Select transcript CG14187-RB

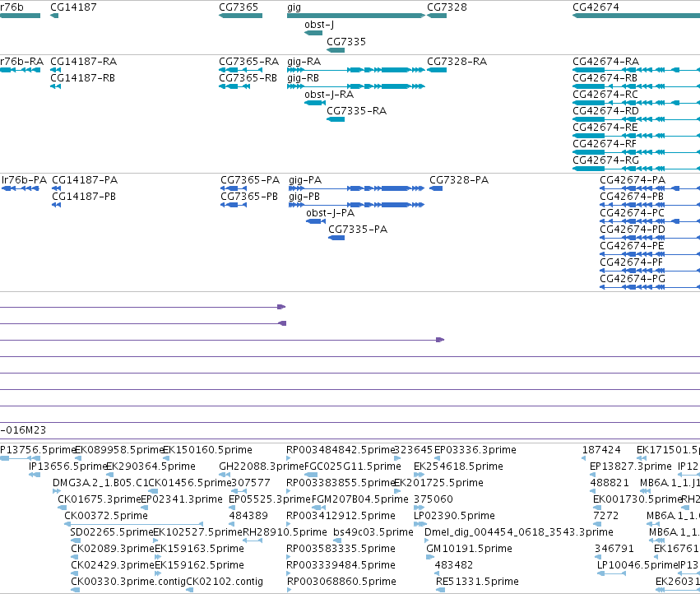(82, 78)
